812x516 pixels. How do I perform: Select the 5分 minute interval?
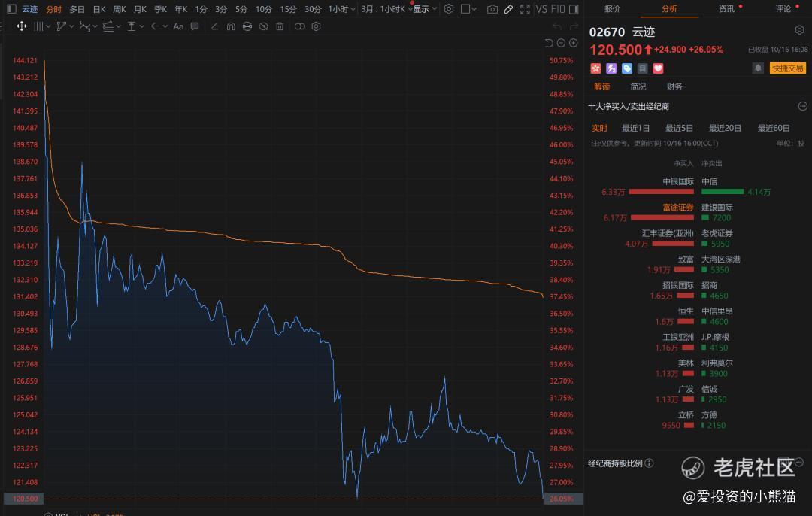coord(241,9)
